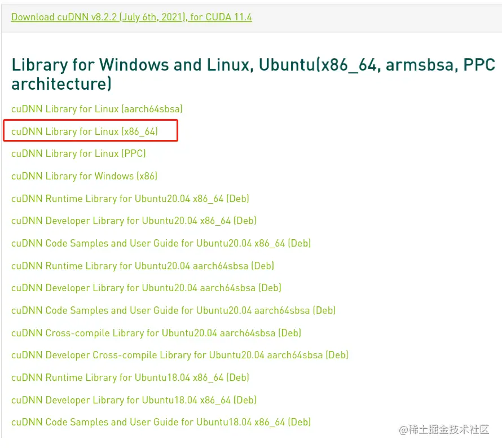Get cuDNN Developer Cross-compile Library Ubuntu20.04 aarch64sbsa
This screenshot has width=502, height=448.
pyautogui.click(x=180, y=355)
